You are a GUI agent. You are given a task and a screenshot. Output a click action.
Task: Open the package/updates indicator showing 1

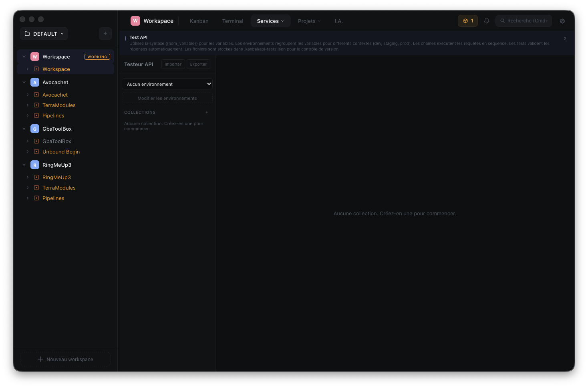tap(467, 20)
